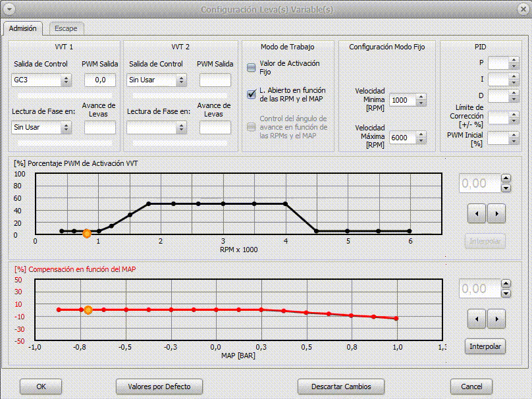Switch to the Escape tab
The width and height of the screenshot is (532, 399).
click(x=66, y=28)
